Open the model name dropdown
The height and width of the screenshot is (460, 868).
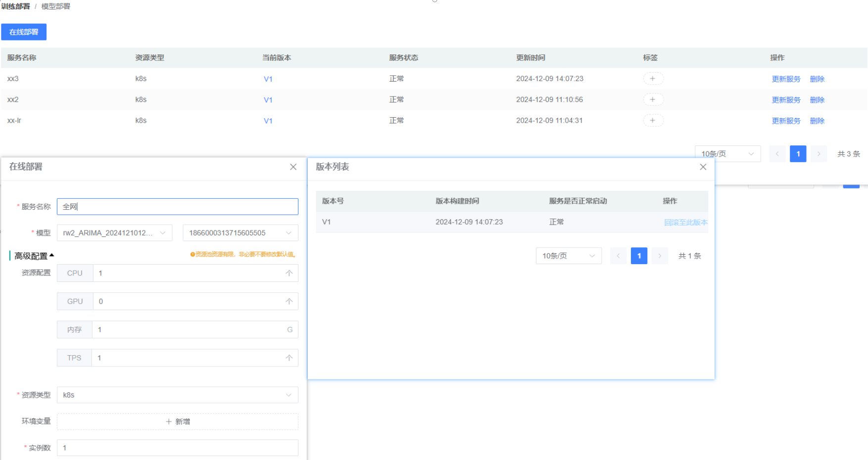[x=114, y=233]
